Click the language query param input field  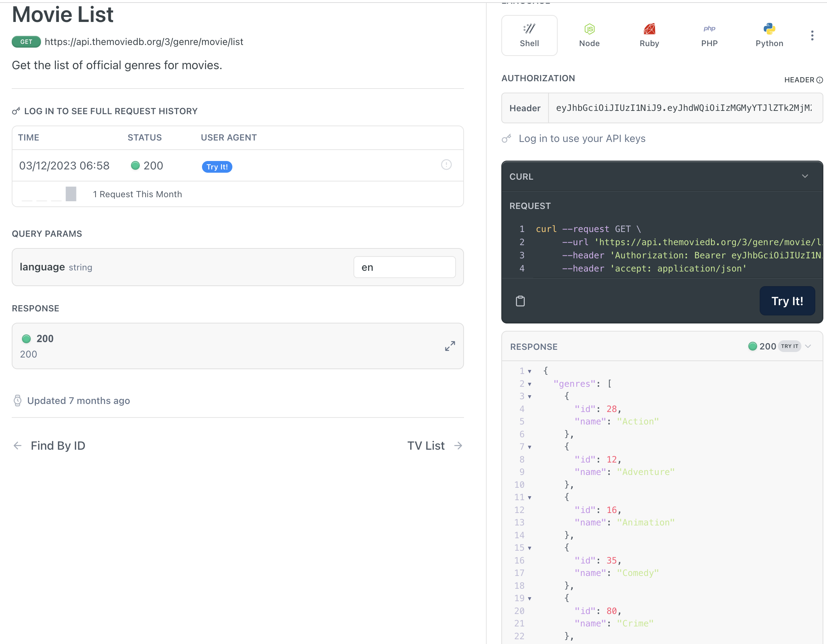click(404, 267)
